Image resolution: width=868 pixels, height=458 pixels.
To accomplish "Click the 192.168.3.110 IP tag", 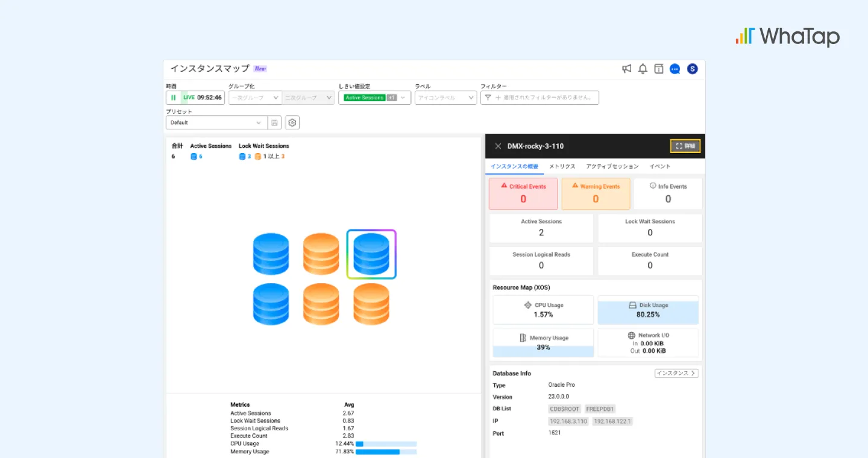I will pyautogui.click(x=568, y=421).
